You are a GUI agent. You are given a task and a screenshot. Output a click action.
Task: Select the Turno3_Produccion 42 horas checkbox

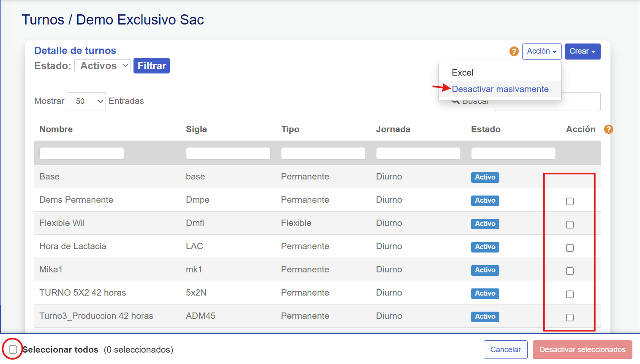point(569,318)
